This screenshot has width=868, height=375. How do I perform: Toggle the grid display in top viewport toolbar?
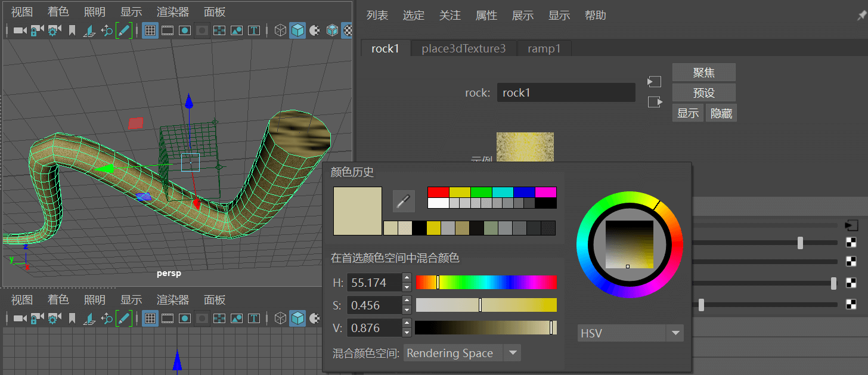pyautogui.click(x=150, y=30)
